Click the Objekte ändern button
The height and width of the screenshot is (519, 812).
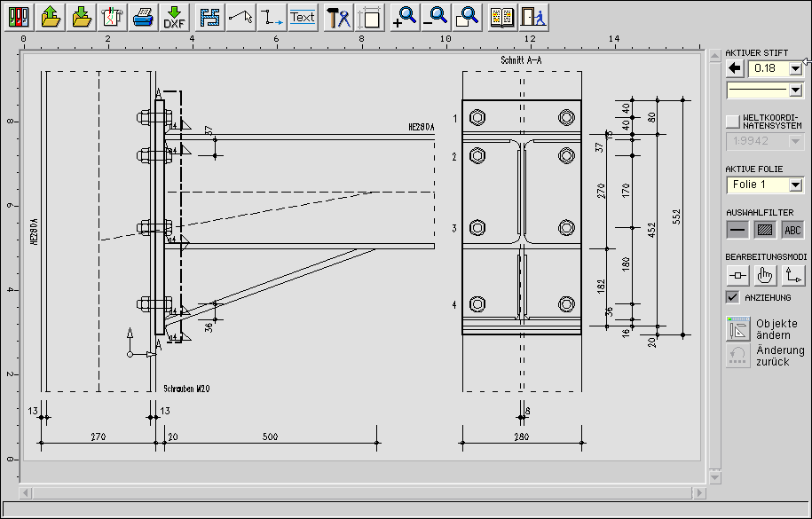[x=738, y=329]
